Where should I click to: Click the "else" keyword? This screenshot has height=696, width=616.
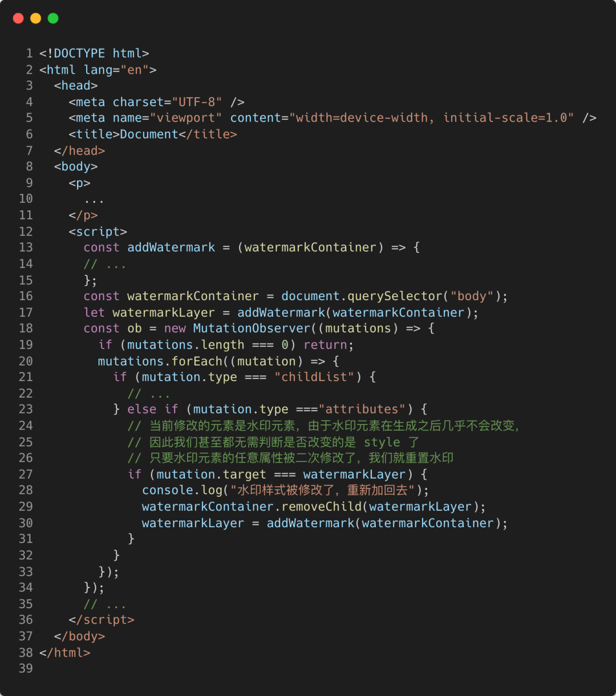[142, 409]
